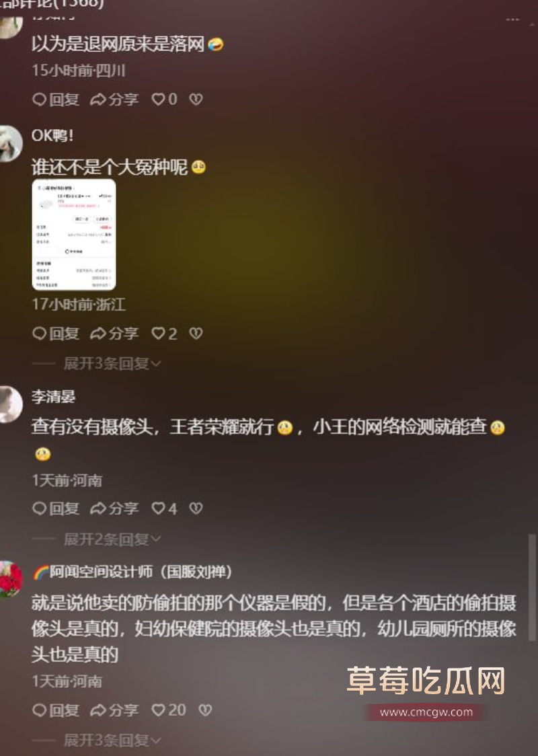Expand 3 replies under 阿闻空间设计师's comment

(112, 740)
